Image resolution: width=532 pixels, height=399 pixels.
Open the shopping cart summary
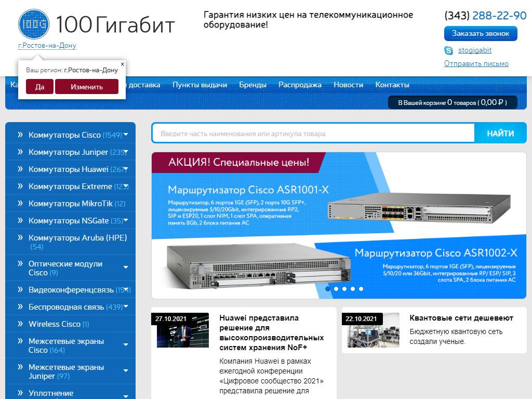(453, 102)
